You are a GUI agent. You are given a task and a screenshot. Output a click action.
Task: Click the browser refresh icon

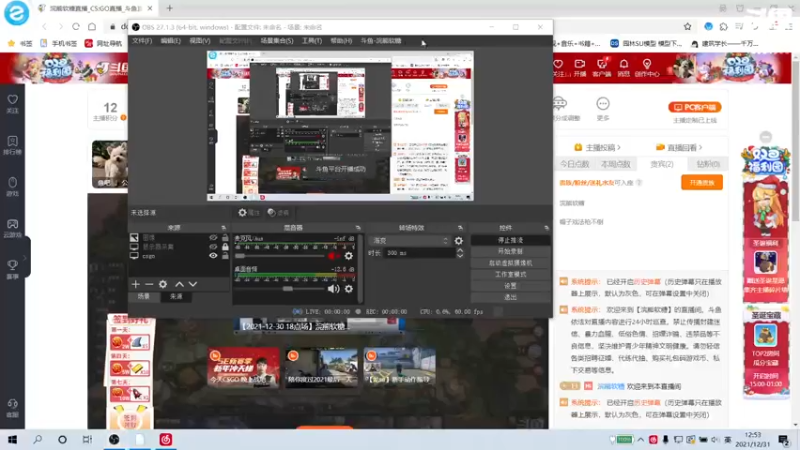click(76, 27)
